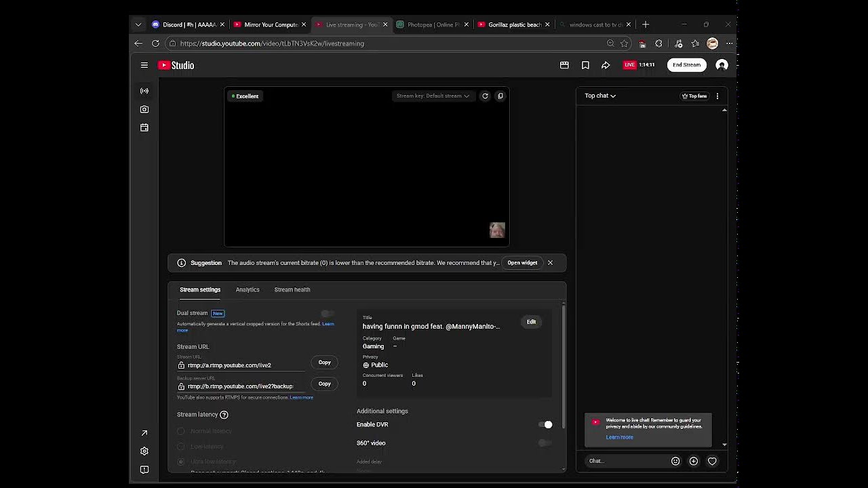Select the Webcam camera sidebar icon
Viewport: 868px width, 488px height.
click(x=144, y=109)
